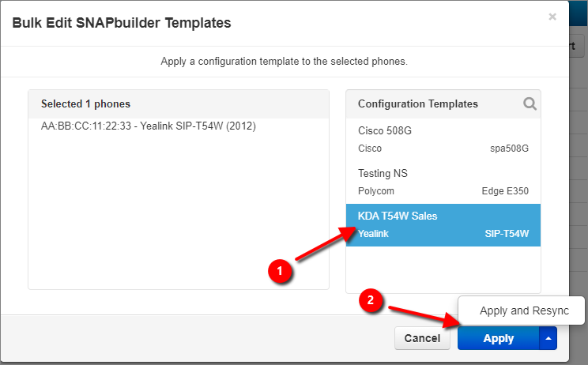The image size is (588, 365).
Task: Click the AA:BB:CC:11:22:33 Yealink phone entry
Action: (x=148, y=126)
